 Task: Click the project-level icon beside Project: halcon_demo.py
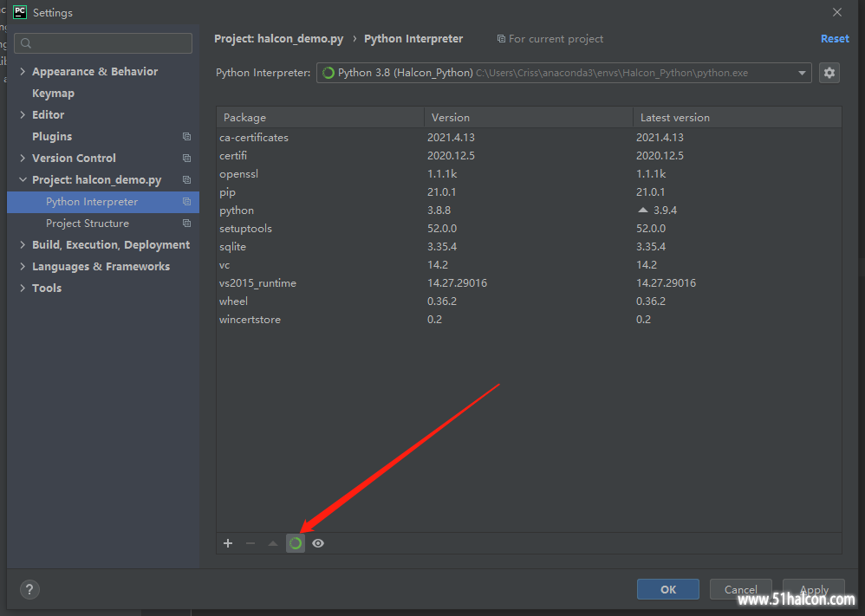point(186,180)
